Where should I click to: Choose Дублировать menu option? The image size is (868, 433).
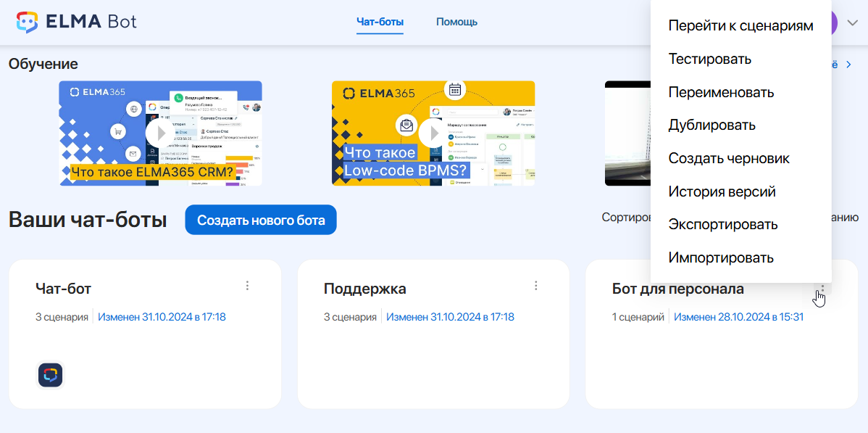(711, 125)
